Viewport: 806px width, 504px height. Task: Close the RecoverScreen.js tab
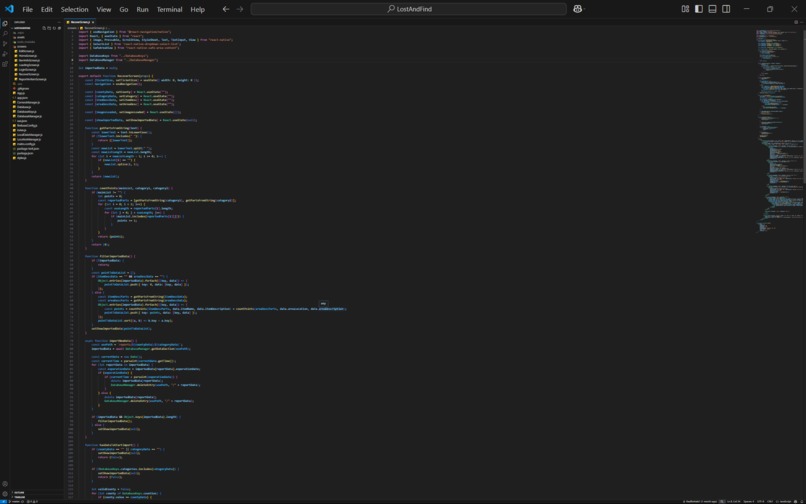coord(93,22)
